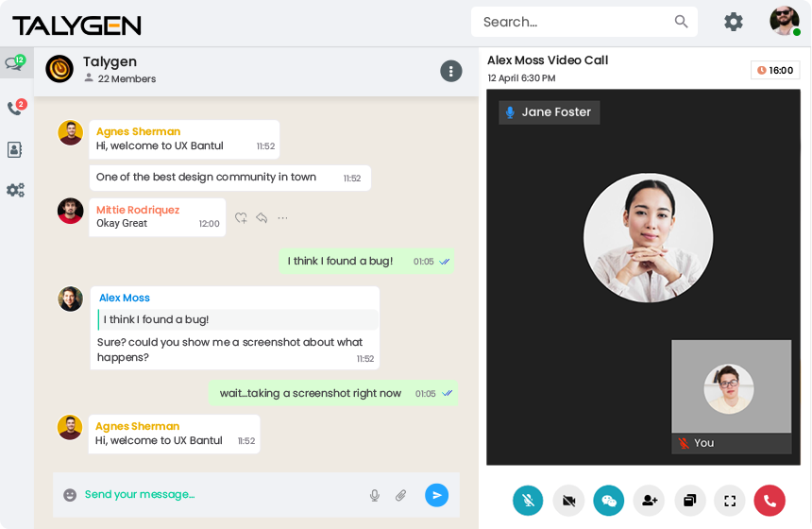The height and width of the screenshot is (529, 812).
Task: Send the message with blue arrow button
Action: pos(436,495)
